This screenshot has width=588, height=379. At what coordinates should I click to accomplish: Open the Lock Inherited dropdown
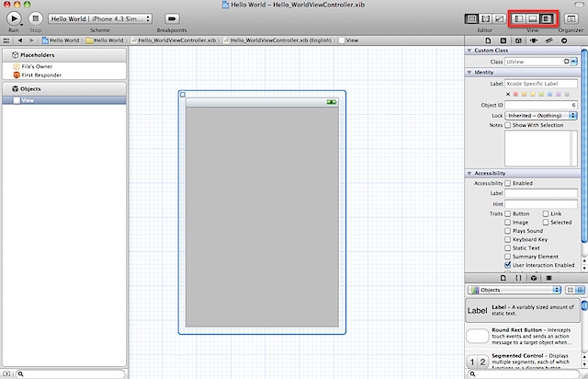(x=541, y=116)
